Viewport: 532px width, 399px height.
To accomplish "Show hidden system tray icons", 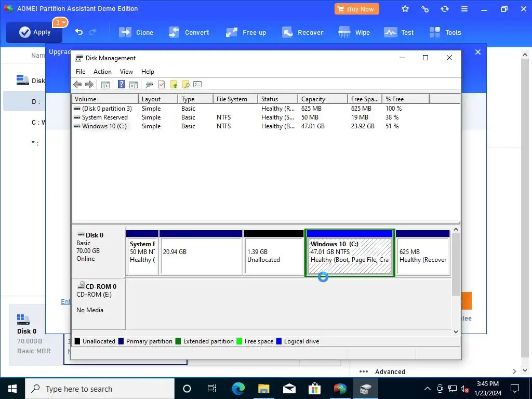I will tap(428, 389).
